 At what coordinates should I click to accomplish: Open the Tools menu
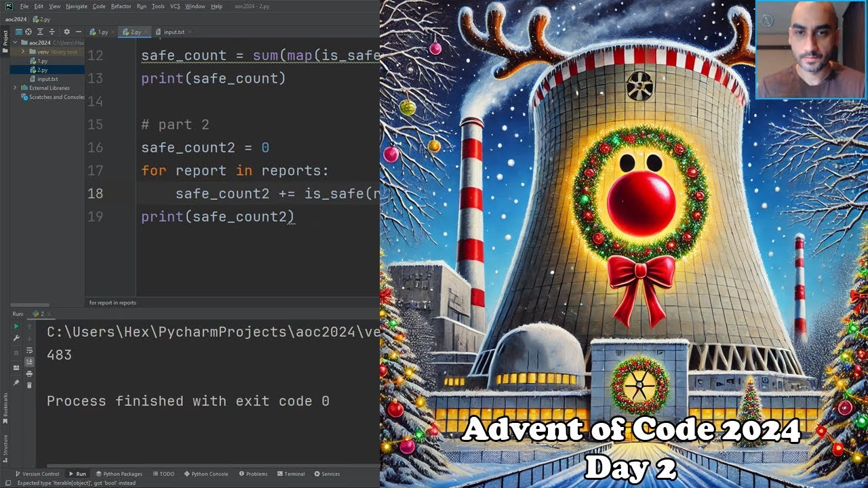click(158, 6)
